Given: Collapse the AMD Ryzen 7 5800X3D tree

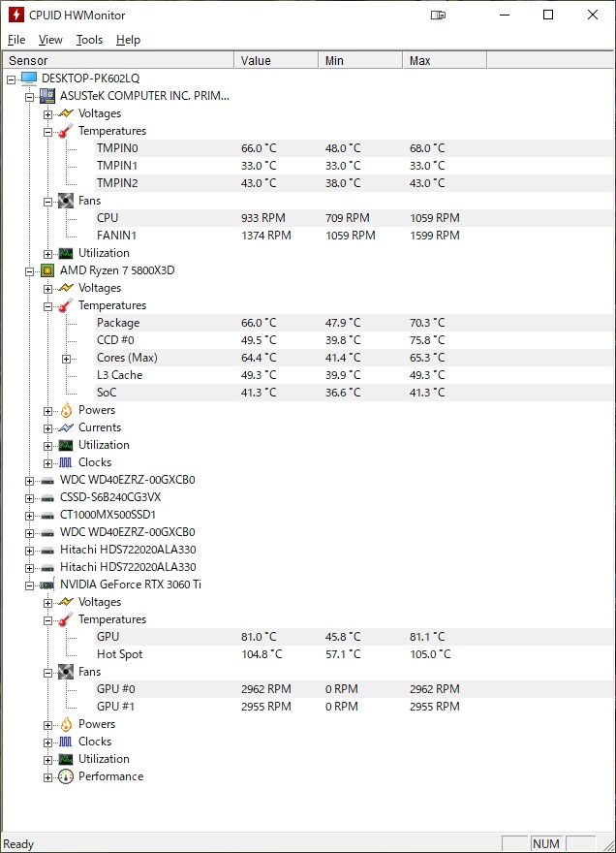Looking at the screenshot, I should coord(29,271).
